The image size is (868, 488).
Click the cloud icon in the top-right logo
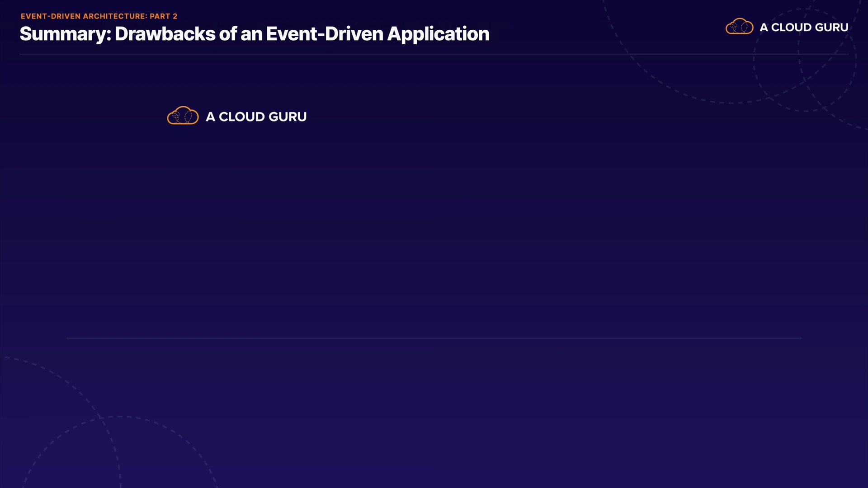point(739,27)
